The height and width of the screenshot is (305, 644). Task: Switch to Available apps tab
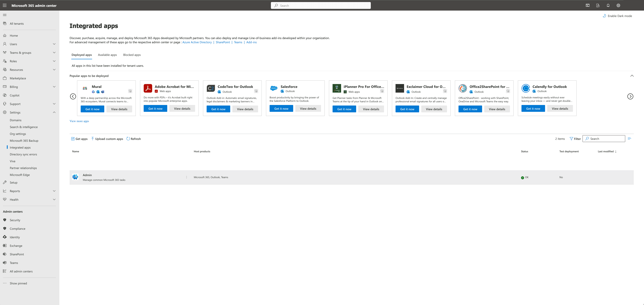[x=107, y=55]
